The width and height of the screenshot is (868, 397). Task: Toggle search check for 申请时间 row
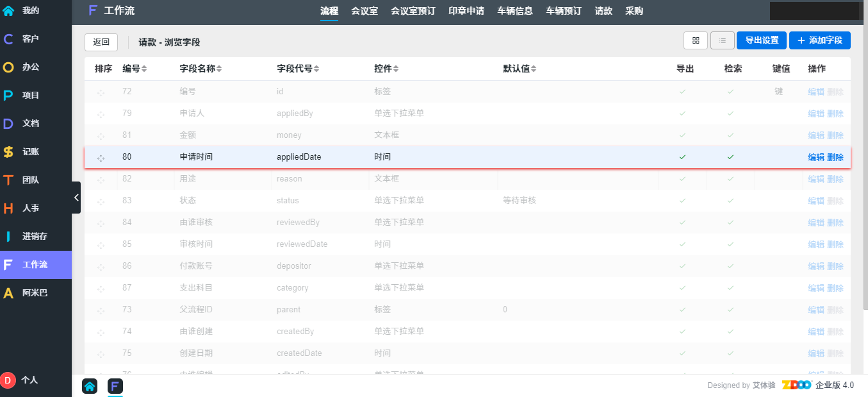[730, 156]
